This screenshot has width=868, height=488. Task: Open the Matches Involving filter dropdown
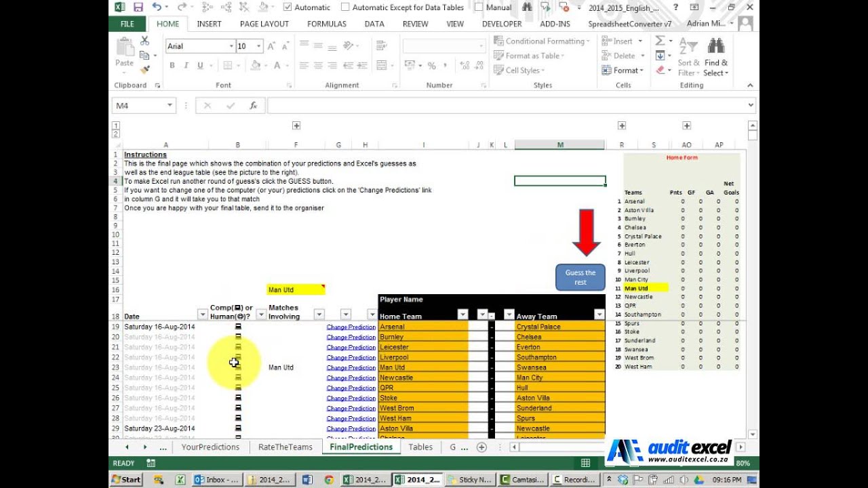319,314
